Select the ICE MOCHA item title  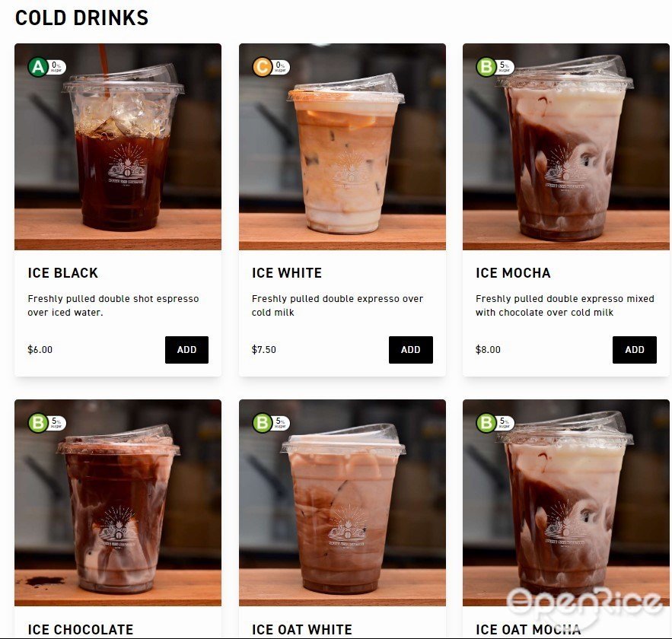click(513, 273)
